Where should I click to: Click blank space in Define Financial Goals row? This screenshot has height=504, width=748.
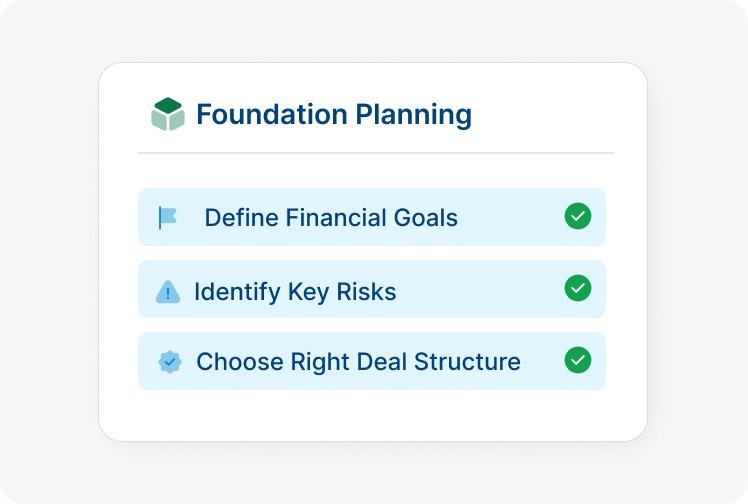pyautogui.click(x=510, y=217)
